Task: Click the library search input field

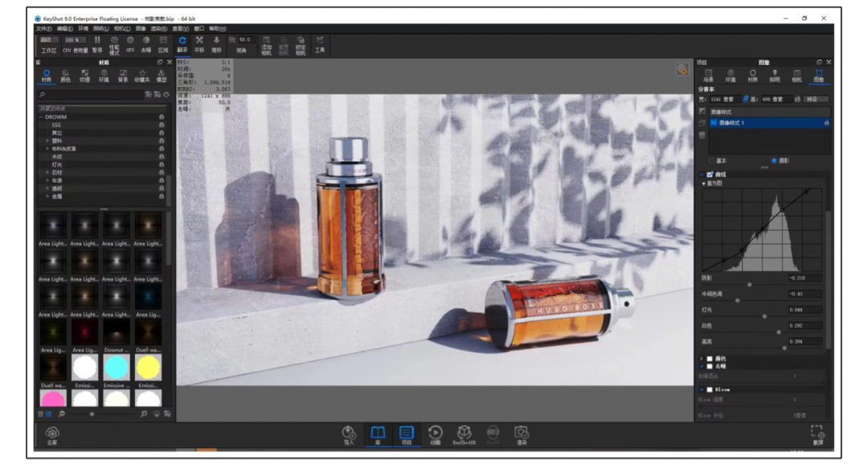Action: coord(90,95)
